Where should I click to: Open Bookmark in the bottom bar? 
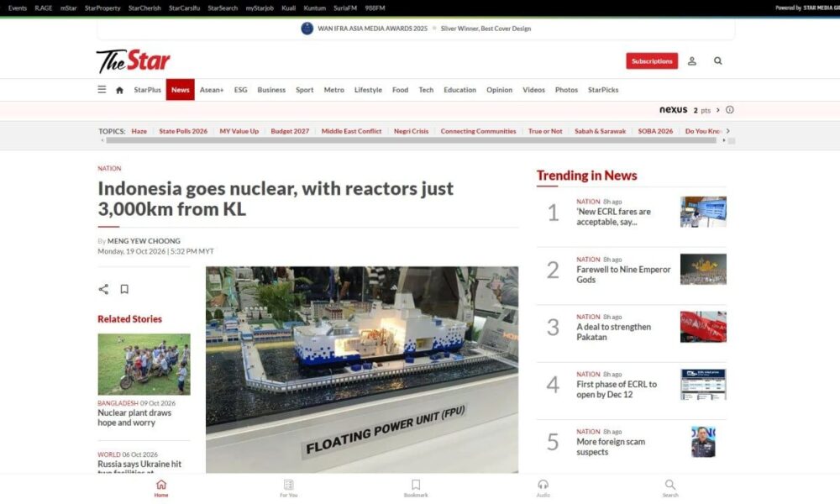tap(416, 488)
